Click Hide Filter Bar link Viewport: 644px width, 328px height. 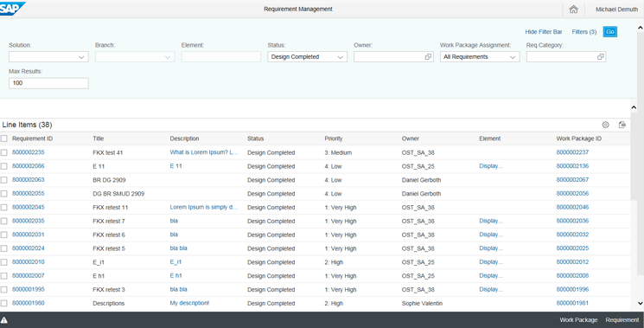tap(544, 32)
